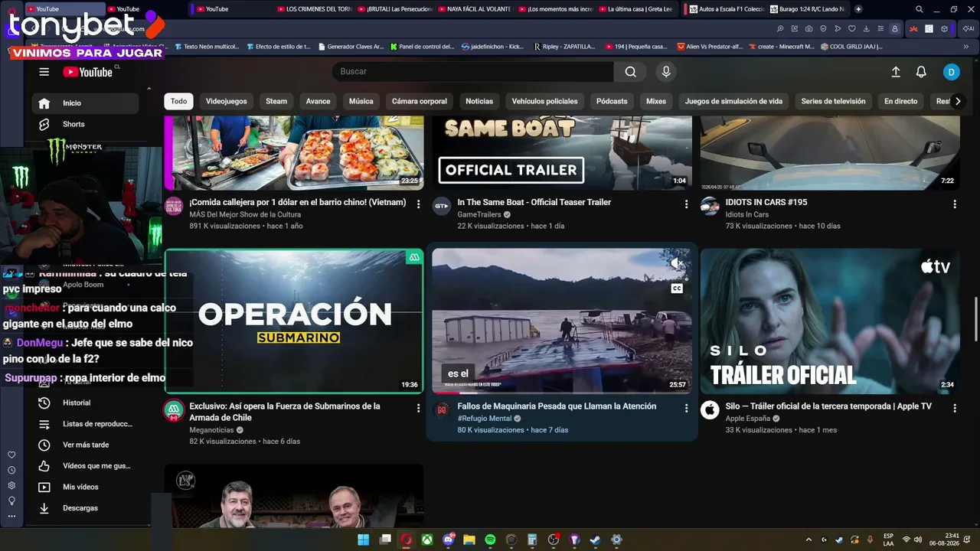The width and height of the screenshot is (980, 551).
Task: Open browser downloads icon in toolbar
Action: click(866, 29)
